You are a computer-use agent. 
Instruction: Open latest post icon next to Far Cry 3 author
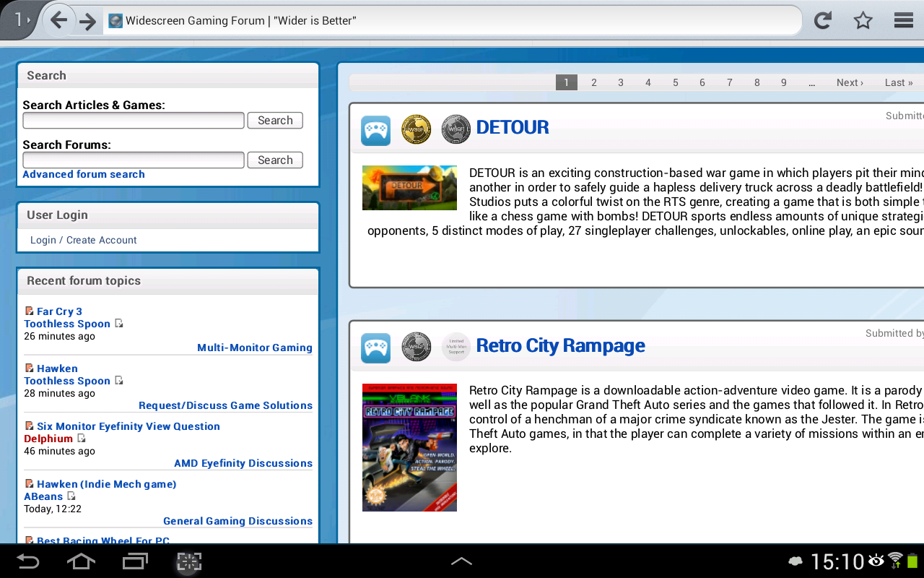click(119, 324)
